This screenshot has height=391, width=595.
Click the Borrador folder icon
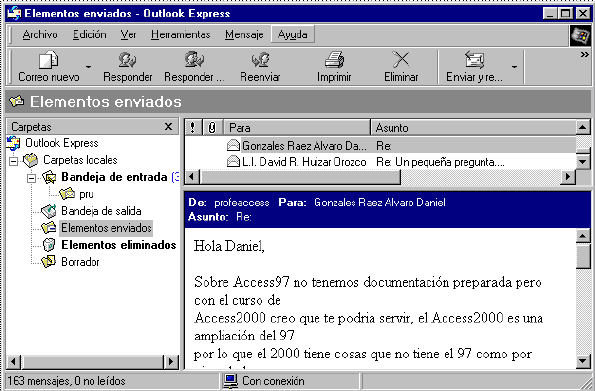tap(49, 262)
